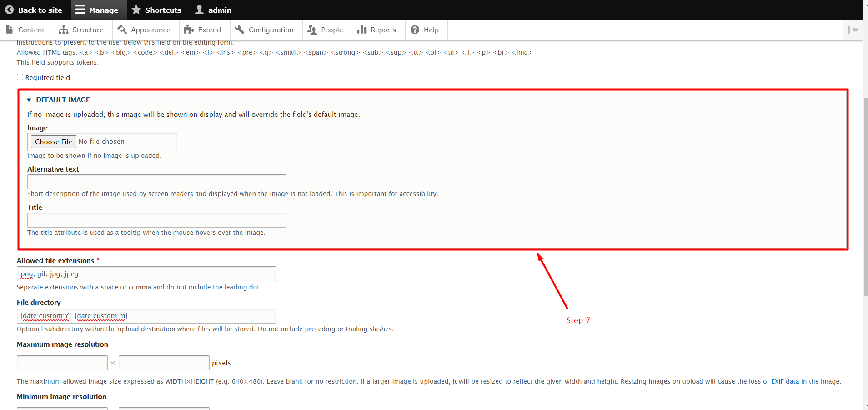Click the DEFAULT IMAGE section heading
Viewport: 868px width, 410px height.
(x=63, y=100)
